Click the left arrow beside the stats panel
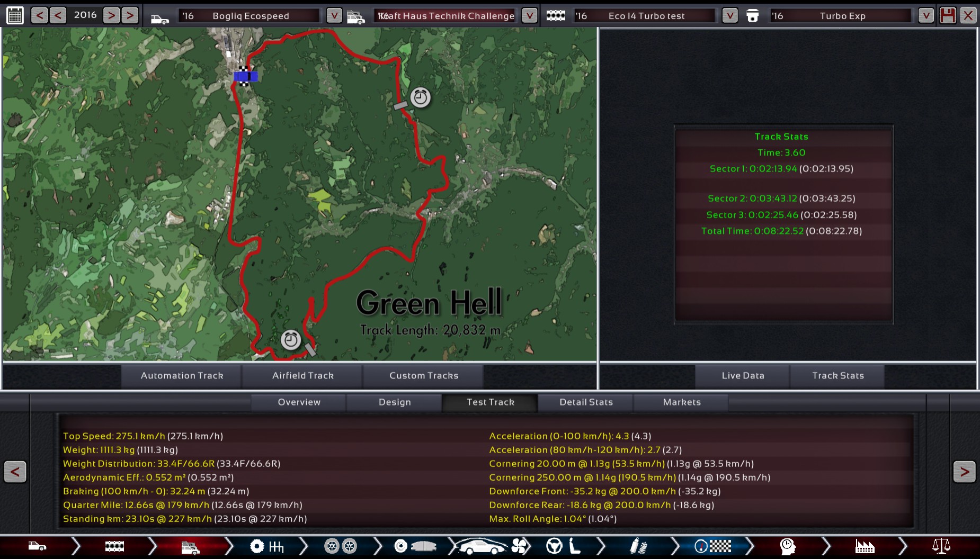This screenshot has height=559, width=980. 15,472
